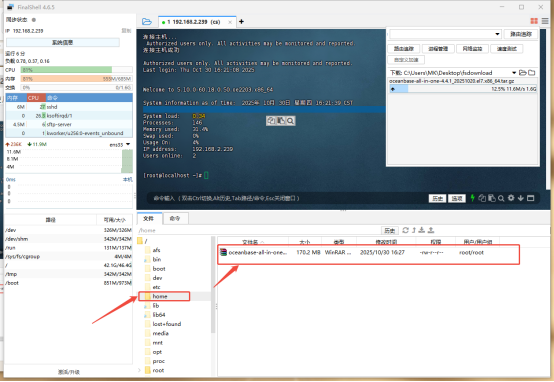Go up to parent directory

[x=414, y=230]
